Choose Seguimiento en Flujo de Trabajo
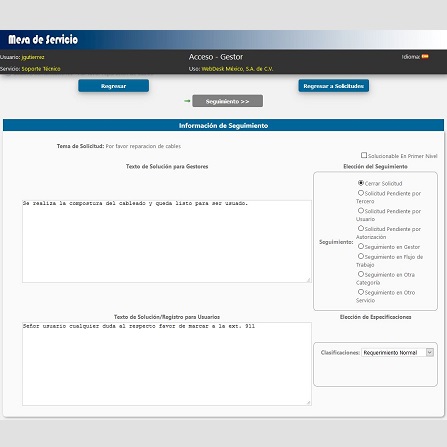Viewport: 447px width, 447px height. pos(361,256)
